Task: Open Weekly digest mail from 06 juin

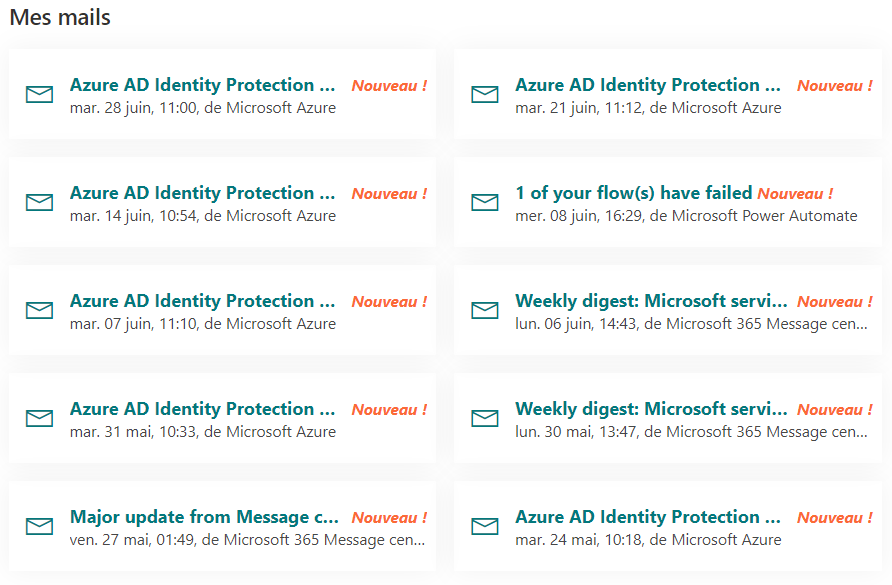Action: 651,301
